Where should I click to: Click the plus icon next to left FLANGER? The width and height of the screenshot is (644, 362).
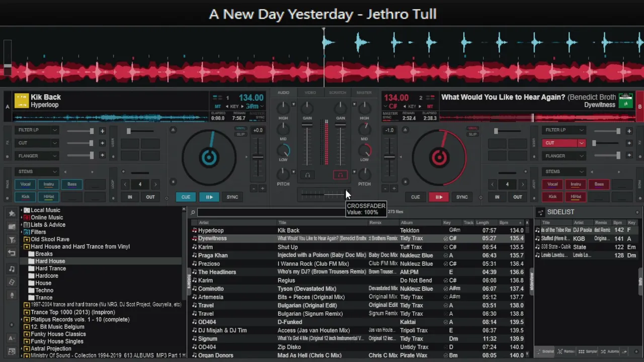click(x=102, y=155)
